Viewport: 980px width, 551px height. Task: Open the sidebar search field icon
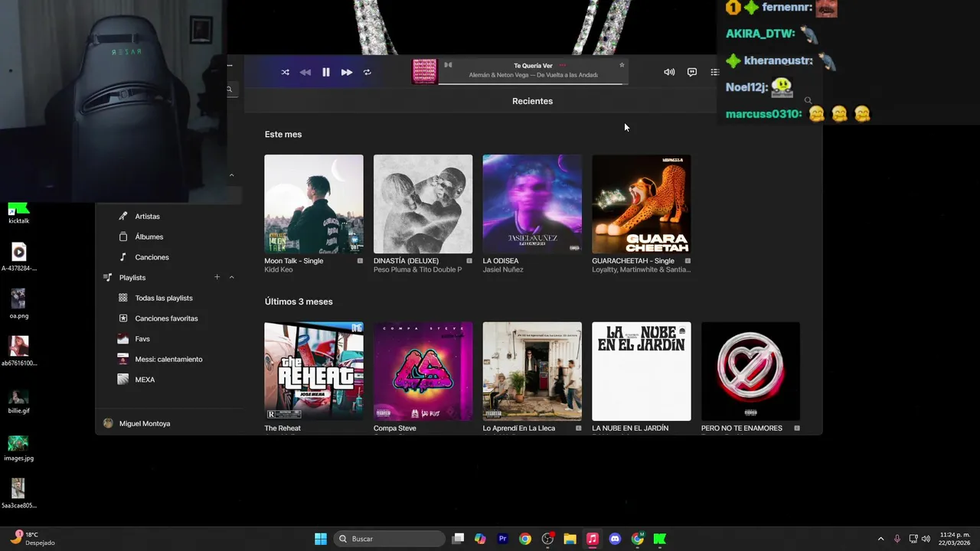click(x=229, y=90)
